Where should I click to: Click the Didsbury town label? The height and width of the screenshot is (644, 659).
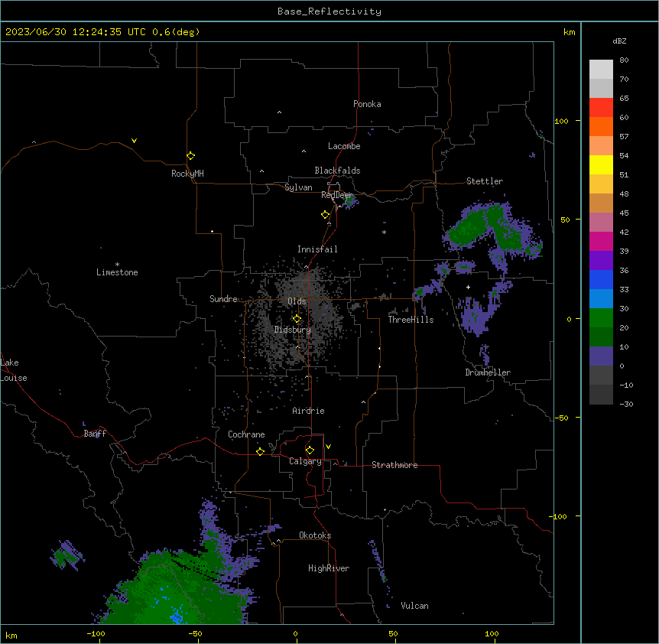[293, 330]
